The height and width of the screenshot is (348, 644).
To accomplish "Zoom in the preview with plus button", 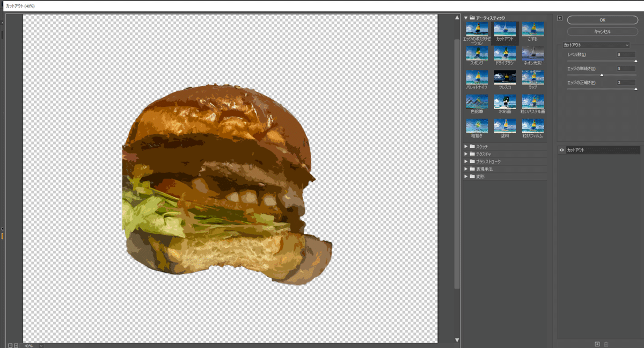I will point(16,345).
